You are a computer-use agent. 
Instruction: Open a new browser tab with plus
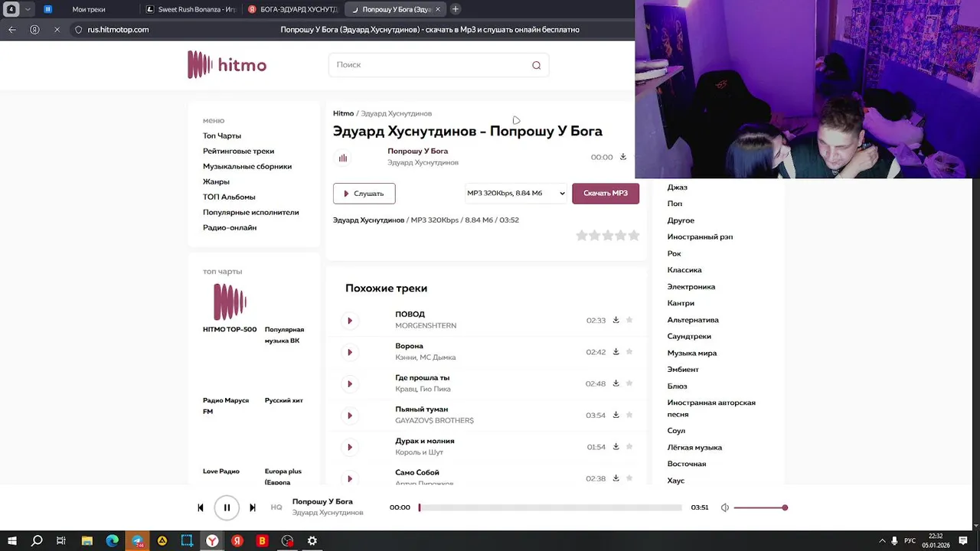[456, 9]
